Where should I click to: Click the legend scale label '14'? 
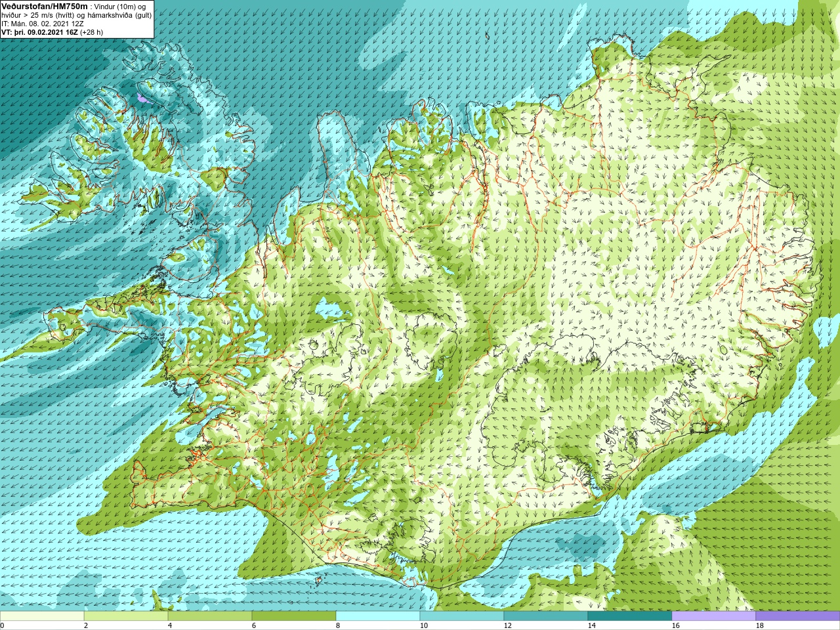591,625
